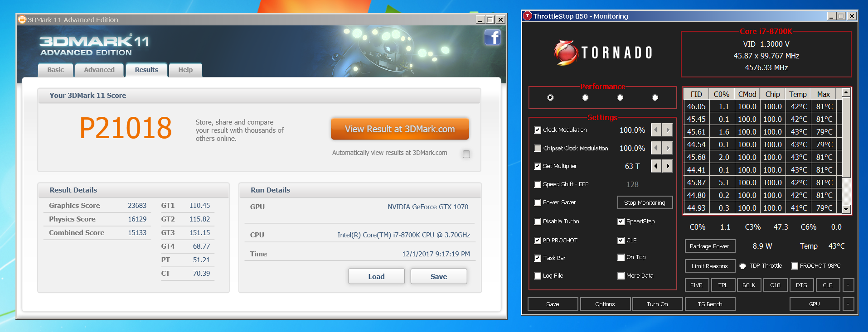Open Limit Reasons button

point(710,266)
